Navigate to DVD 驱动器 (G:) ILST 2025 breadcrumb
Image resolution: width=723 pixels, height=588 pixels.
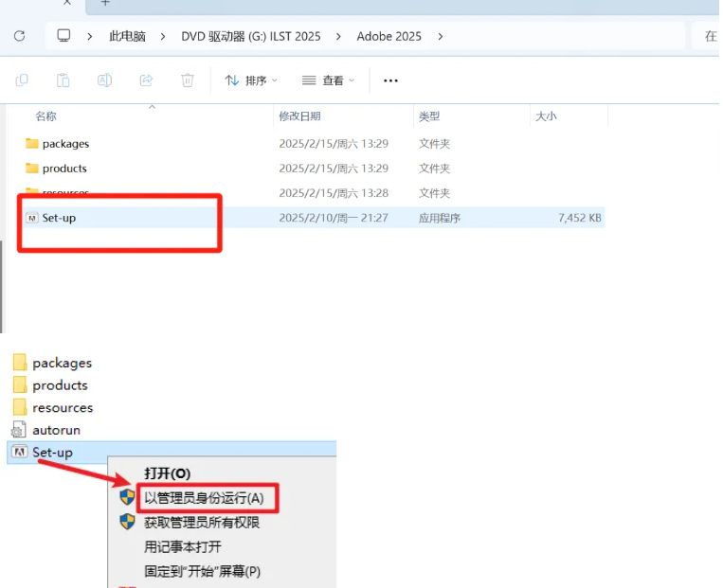point(251,36)
